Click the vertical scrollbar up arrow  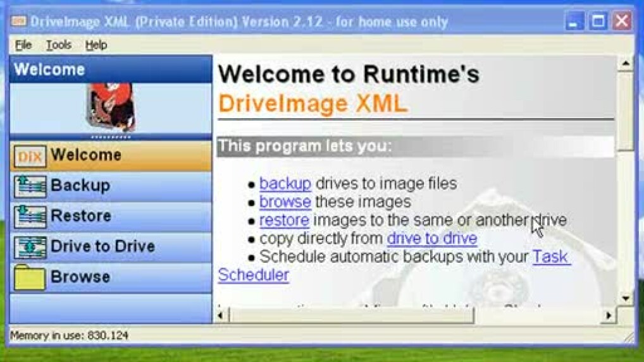pyautogui.click(x=625, y=64)
